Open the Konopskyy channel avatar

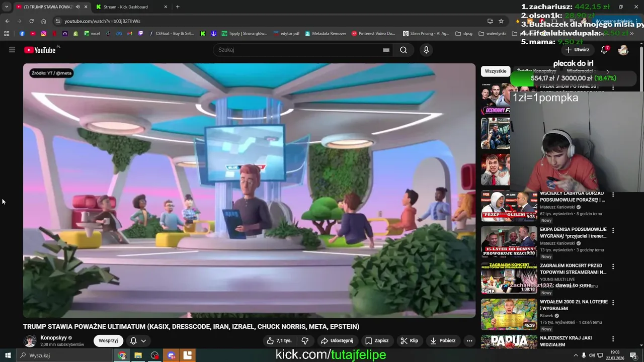coord(31,341)
